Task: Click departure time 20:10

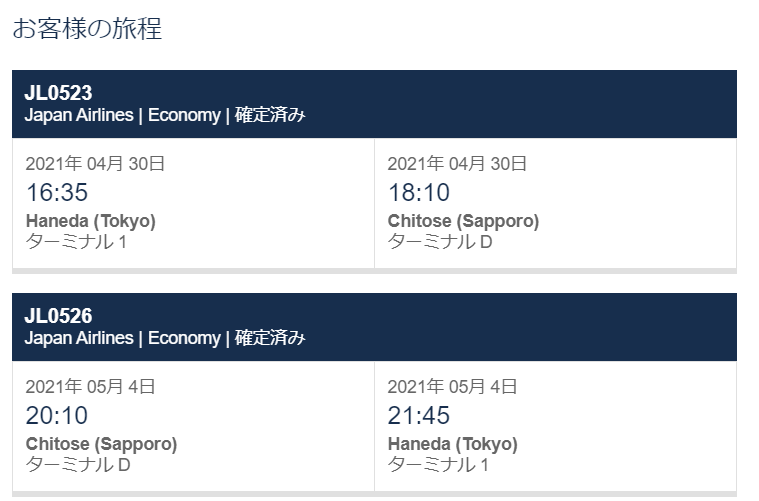Action: 57,415
